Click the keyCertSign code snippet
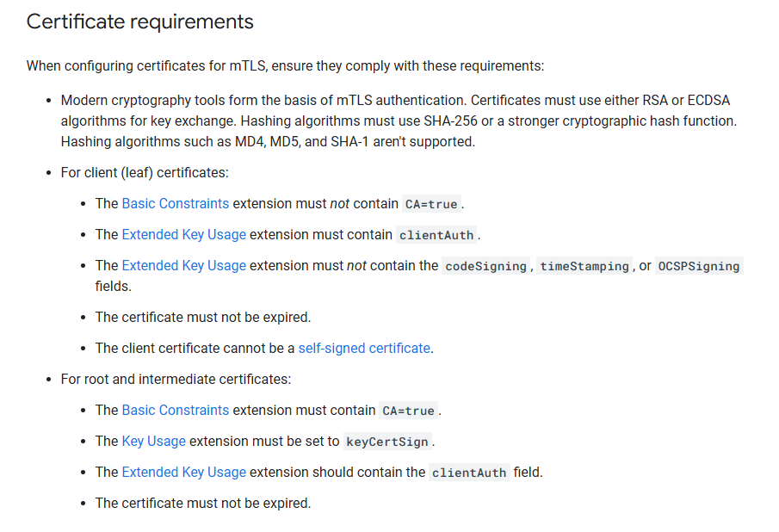This screenshot has width=779, height=532. [x=387, y=442]
